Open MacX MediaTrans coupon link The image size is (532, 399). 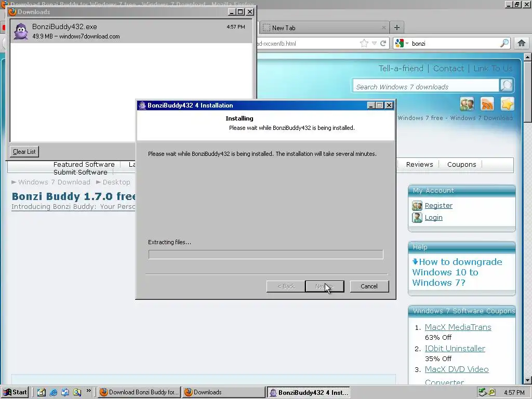tap(458, 327)
